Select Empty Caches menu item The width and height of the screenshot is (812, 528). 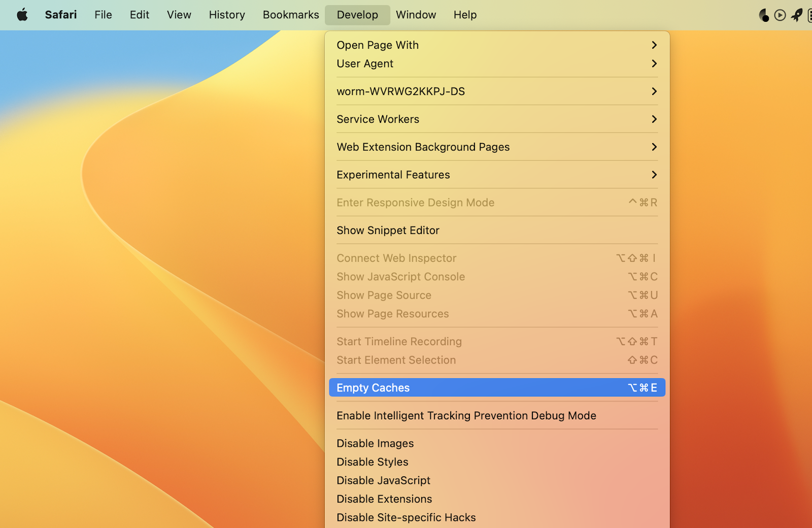(x=497, y=388)
